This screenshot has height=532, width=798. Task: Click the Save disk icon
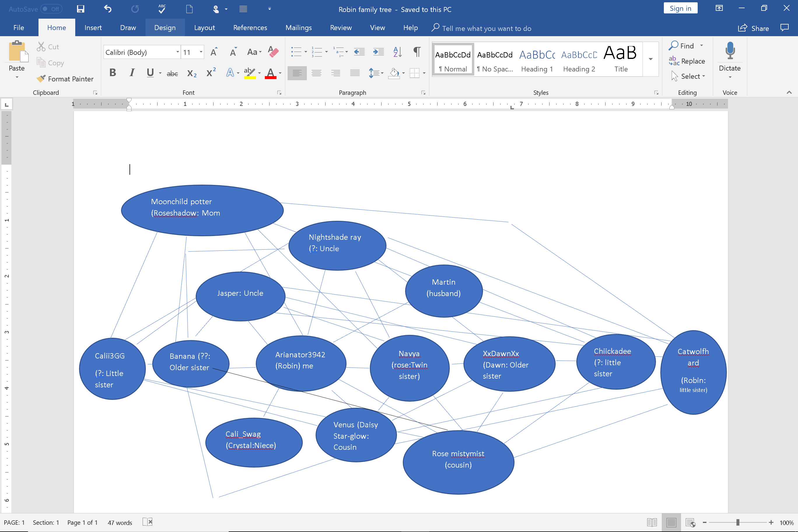[80, 9]
